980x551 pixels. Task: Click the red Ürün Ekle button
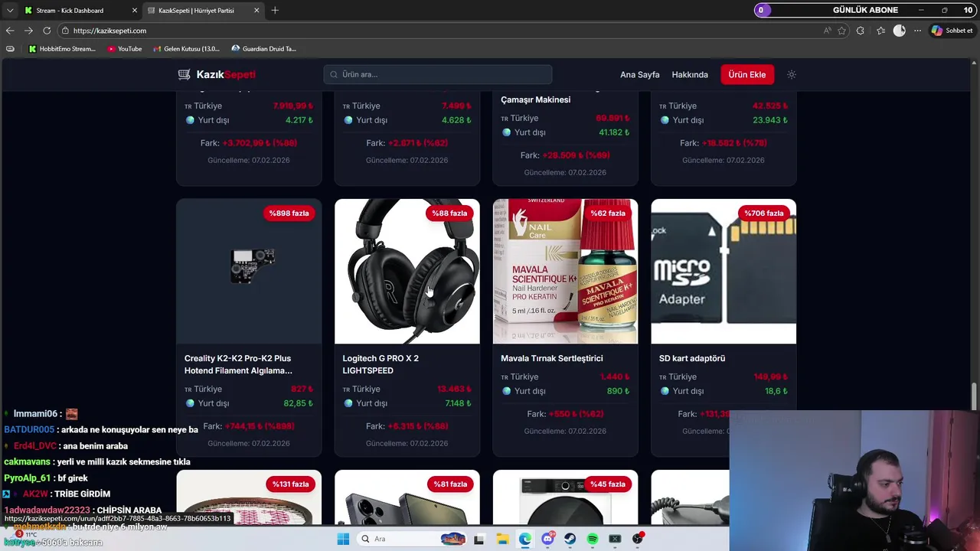[746, 74]
